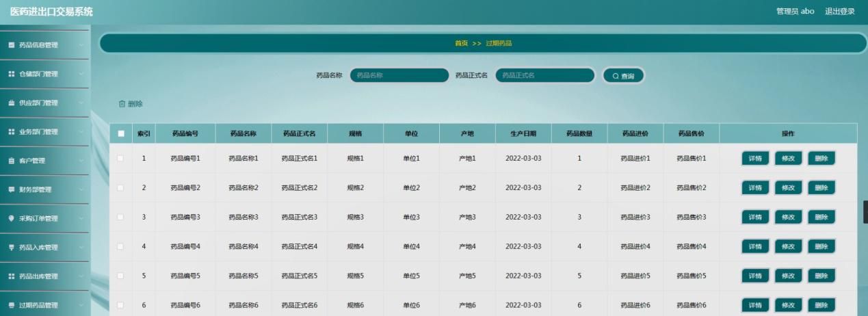Viewport: 868px width, 316px height.
Task: Expand the 财务部管理 menu chevron
Action: click(x=81, y=189)
